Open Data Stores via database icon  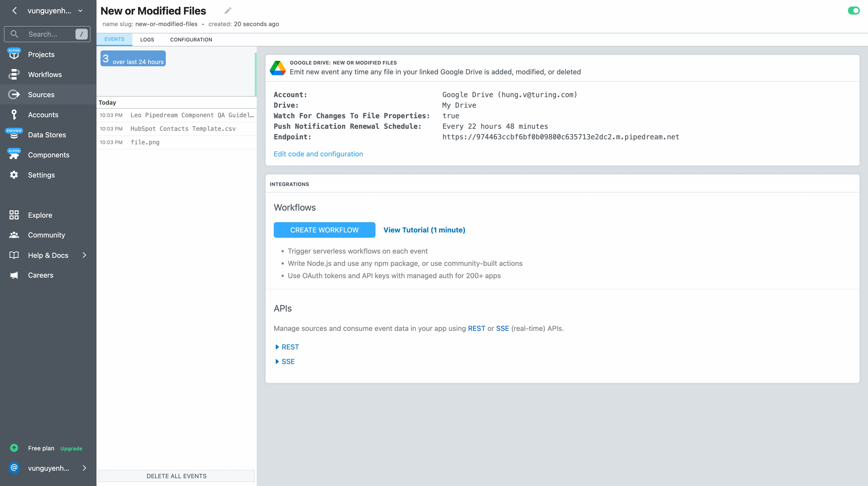tap(14, 135)
